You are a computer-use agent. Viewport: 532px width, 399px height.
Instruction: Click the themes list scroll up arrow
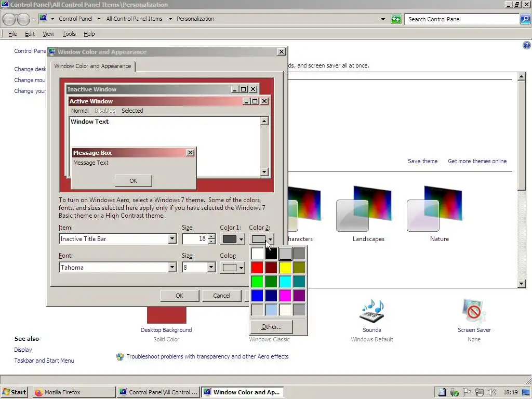[x=522, y=76]
